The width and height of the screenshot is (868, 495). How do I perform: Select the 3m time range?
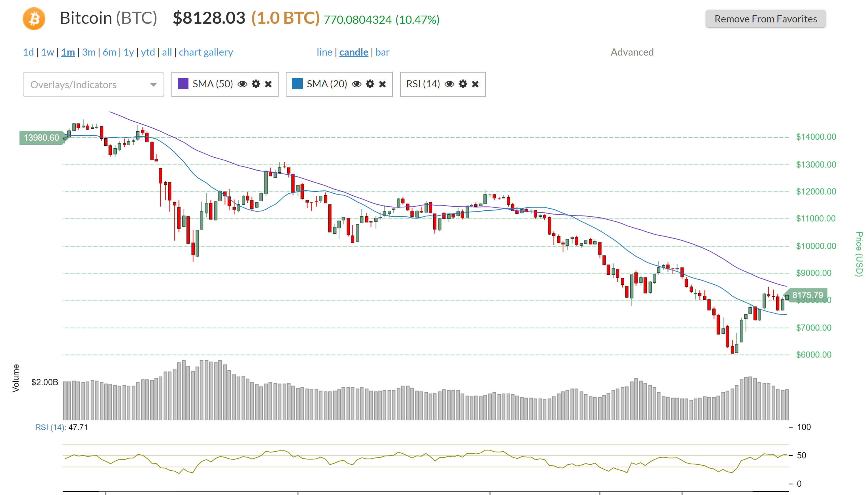[x=89, y=52]
